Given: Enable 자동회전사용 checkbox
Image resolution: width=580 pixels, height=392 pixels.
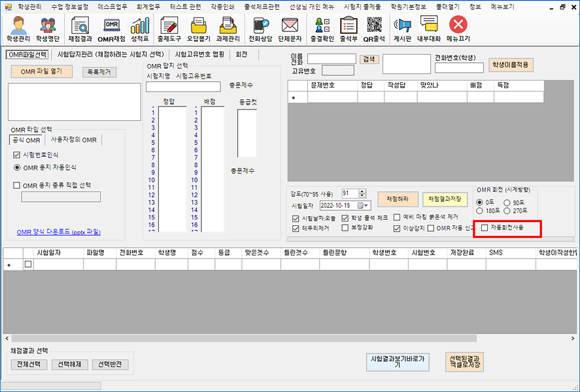Looking at the screenshot, I should (485, 227).
